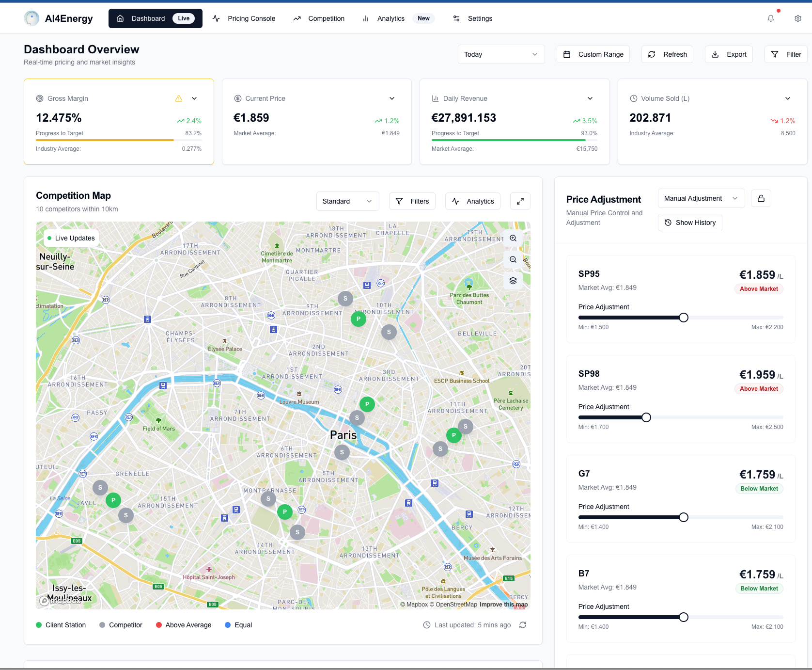Open the map layers control
Viewport: 812px width, 670px height.
pos(513,281)
